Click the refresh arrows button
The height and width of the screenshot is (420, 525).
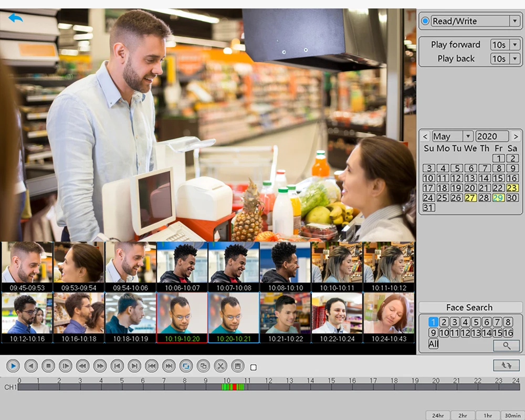tap(506, 365)
